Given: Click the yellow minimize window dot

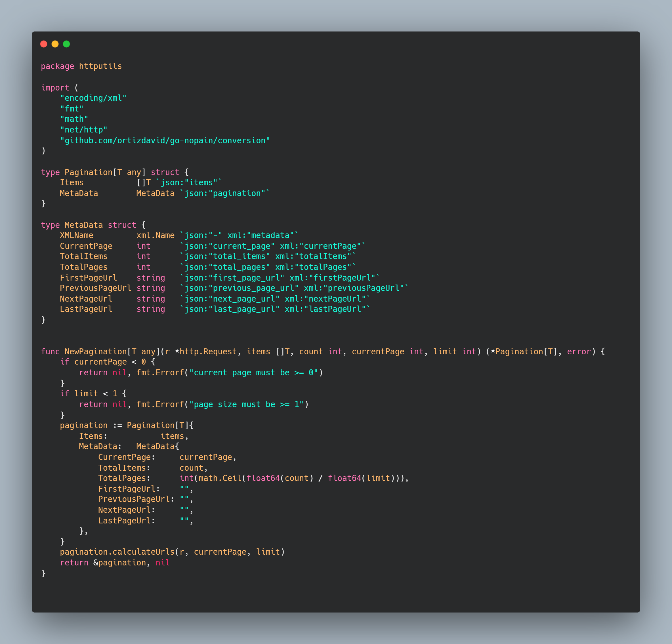Looking at the screenshot, I should coord(55,44).
